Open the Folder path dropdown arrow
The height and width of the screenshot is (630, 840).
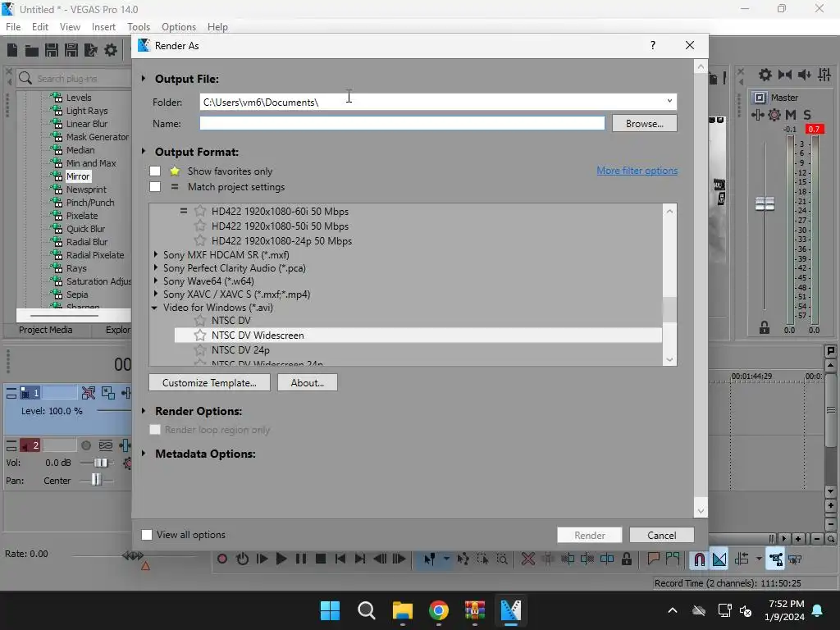[669, 101]
